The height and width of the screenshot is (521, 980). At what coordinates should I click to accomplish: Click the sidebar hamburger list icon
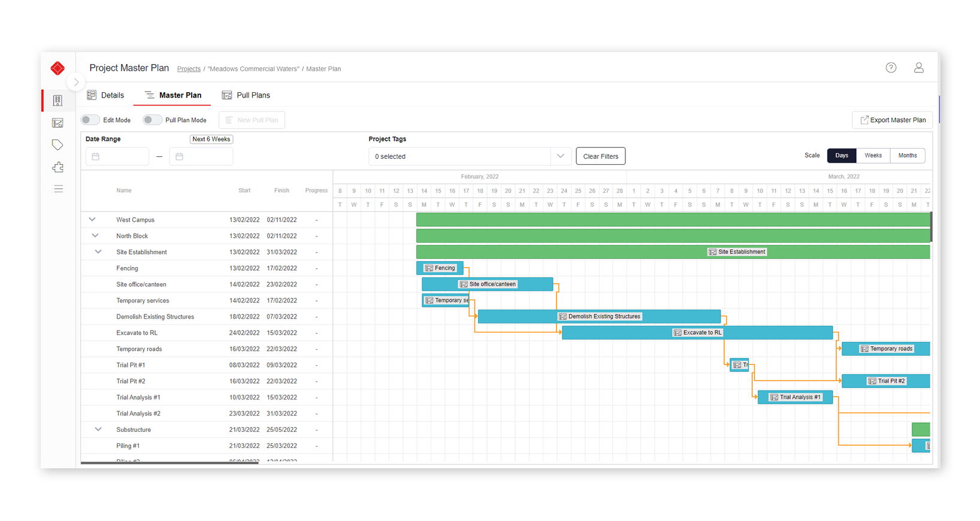click(58, 189)
